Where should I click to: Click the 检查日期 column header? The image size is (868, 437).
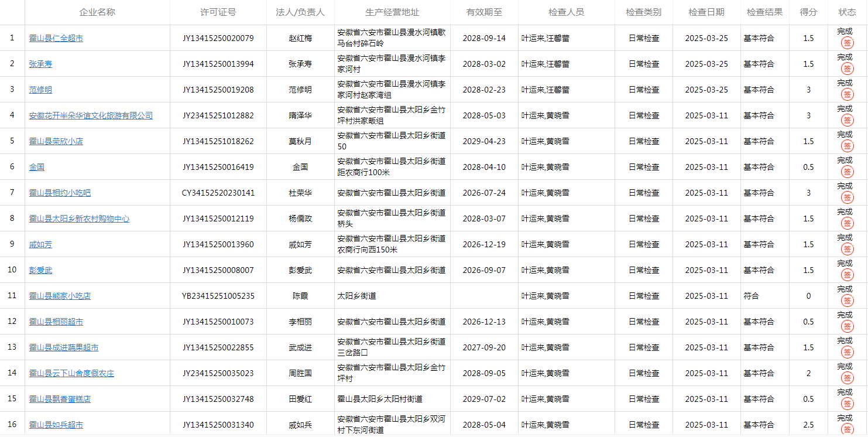tap(706, 12)
